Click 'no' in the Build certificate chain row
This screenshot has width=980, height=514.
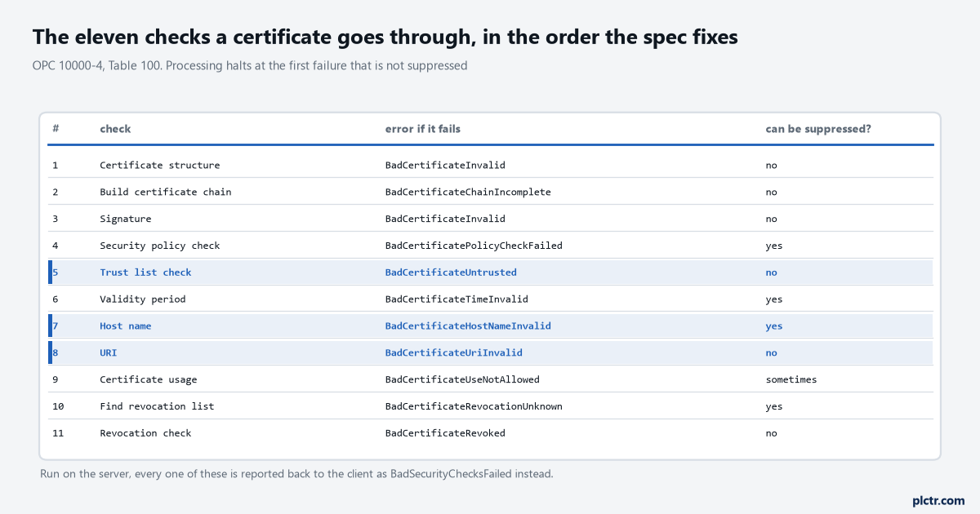coord(771,192)
